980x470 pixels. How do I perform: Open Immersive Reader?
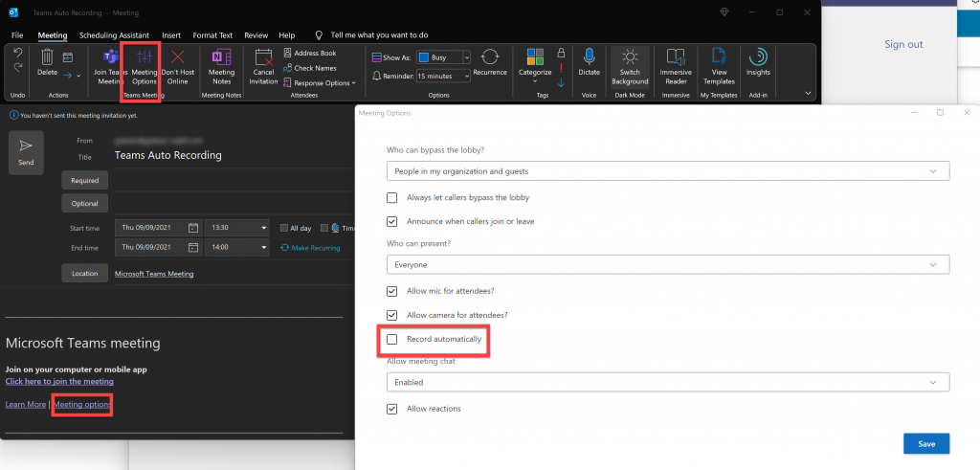[x=676, y=67]
